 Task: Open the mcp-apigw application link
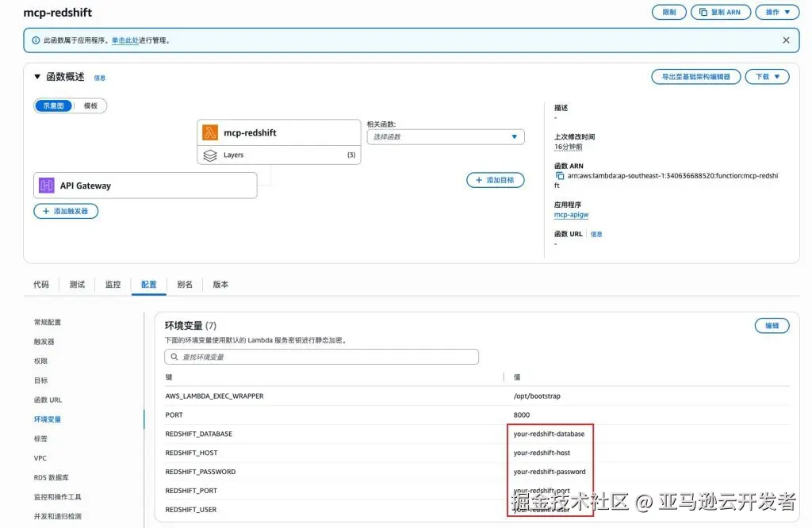[x=571, y=214]
